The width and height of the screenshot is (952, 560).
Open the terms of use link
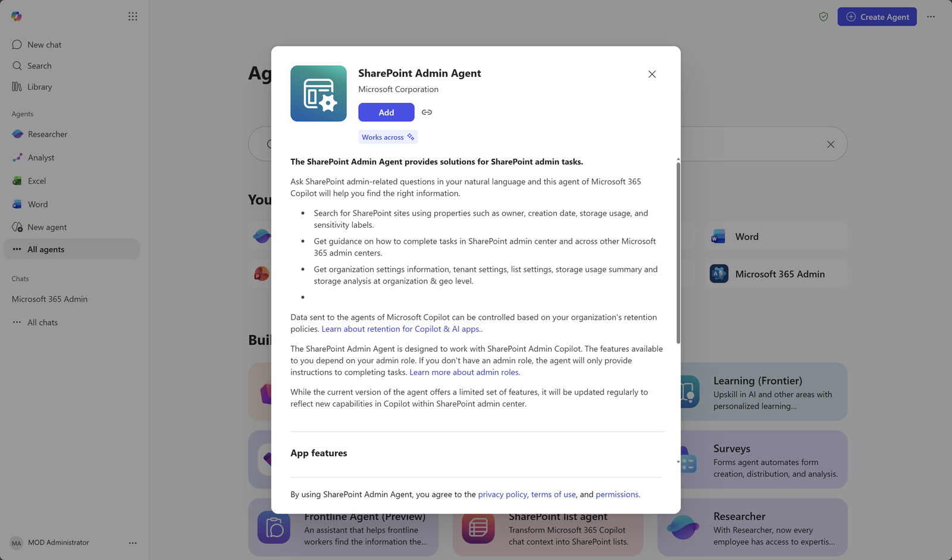click(553, 495)
